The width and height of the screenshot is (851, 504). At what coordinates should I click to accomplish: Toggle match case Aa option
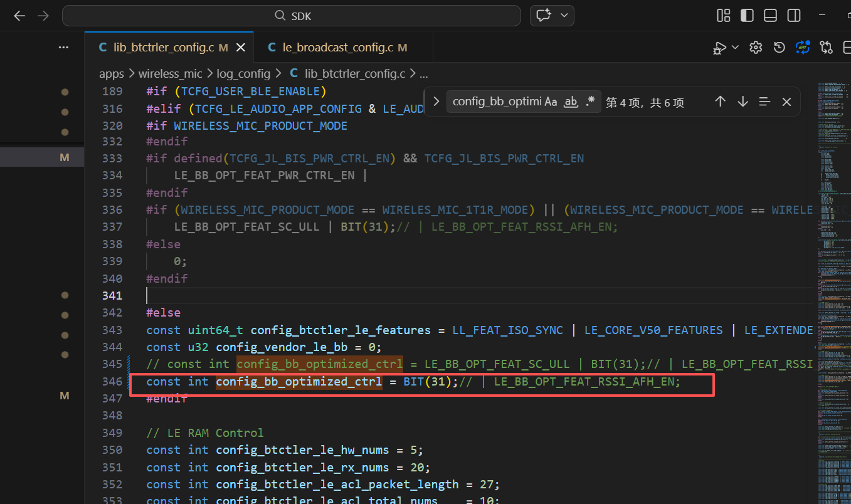tap(551, 102)
